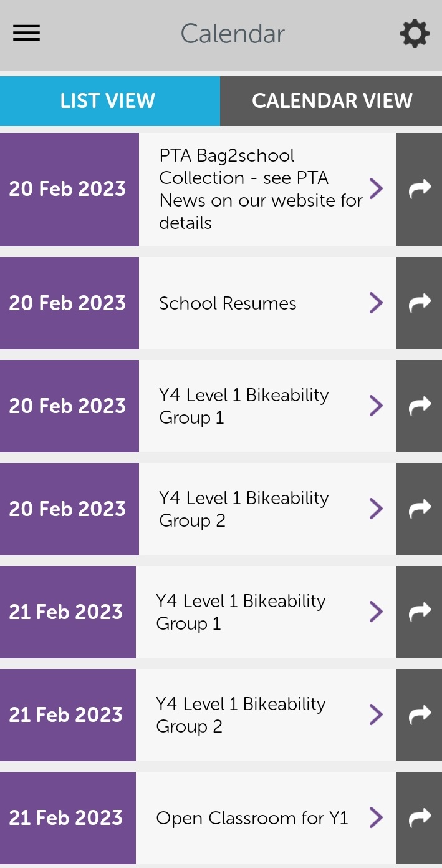The width and height of the screenshot is (442, 868).
Task: Share the 21 Feb Bikeability Group 1 event
Action: click(x=419, y=612)
